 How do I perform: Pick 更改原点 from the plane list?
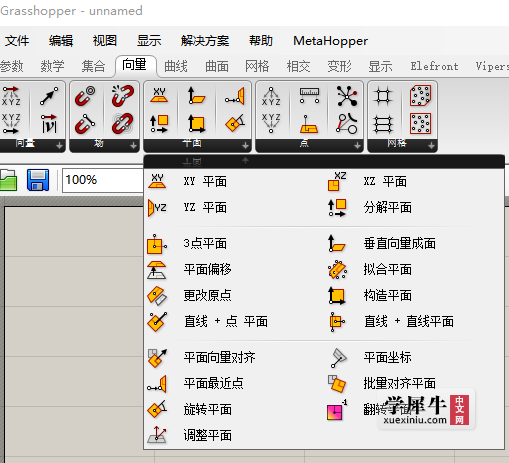pos(207,296)
